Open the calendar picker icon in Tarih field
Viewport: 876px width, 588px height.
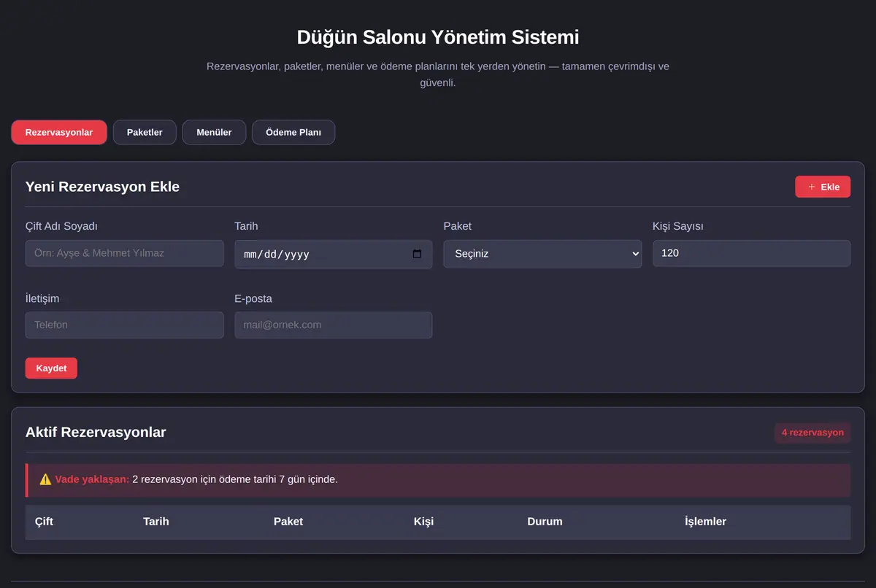click(x=417, y=254)
